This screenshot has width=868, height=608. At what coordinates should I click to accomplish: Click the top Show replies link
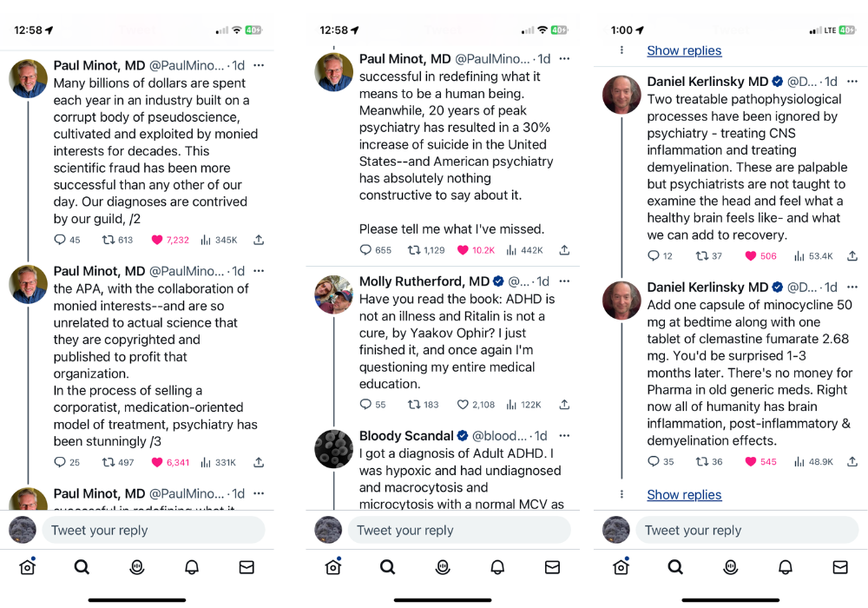(684, 50)
